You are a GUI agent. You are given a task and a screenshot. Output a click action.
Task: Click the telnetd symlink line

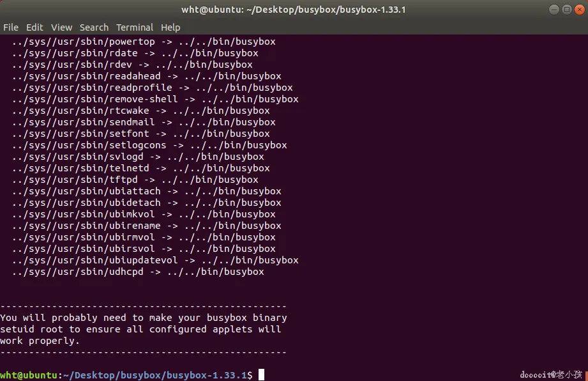pyautogui.click(x=140, y=168)
